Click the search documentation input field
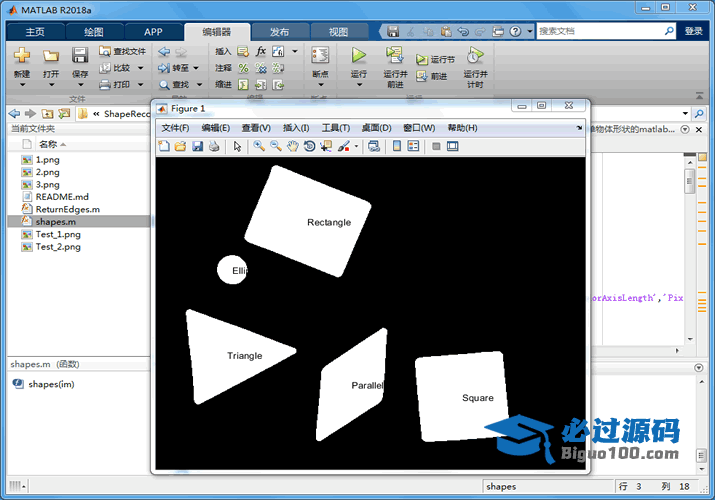Screen dimensions: 715x500 600,31
